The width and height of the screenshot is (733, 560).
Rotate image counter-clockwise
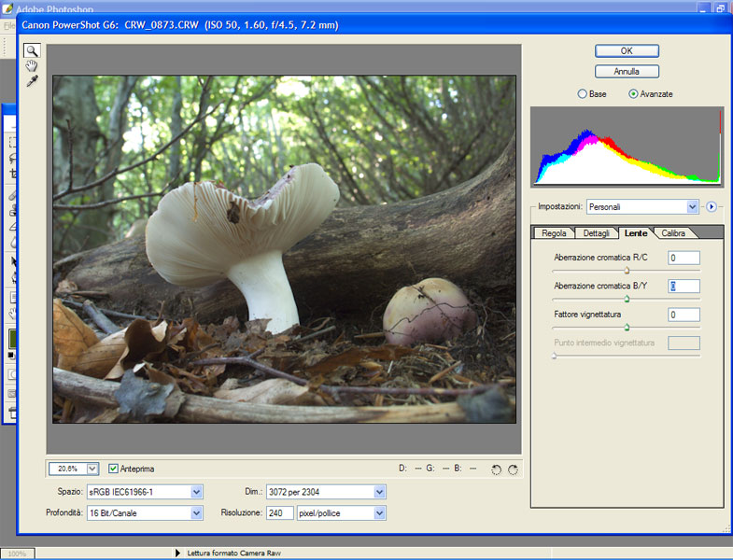coord(496,469)
